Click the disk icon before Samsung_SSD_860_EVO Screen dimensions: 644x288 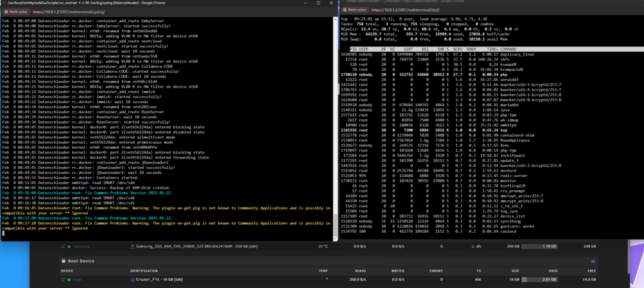click(133, 247)
